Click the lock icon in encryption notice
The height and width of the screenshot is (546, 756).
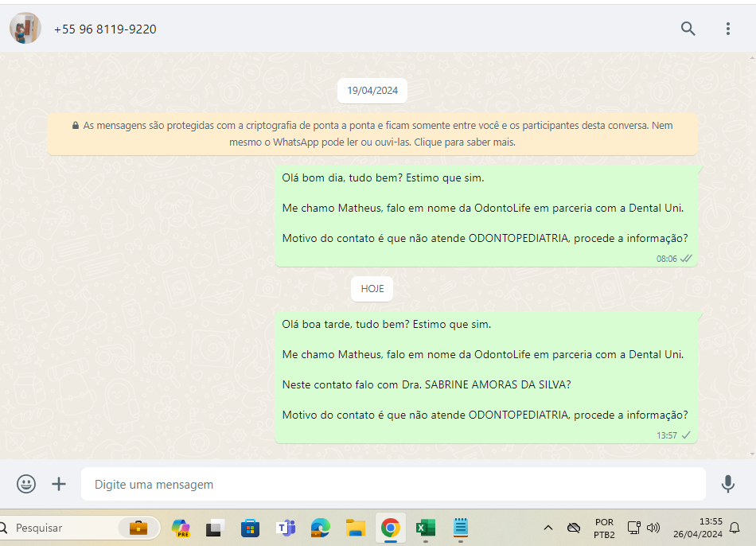(76, 126)
